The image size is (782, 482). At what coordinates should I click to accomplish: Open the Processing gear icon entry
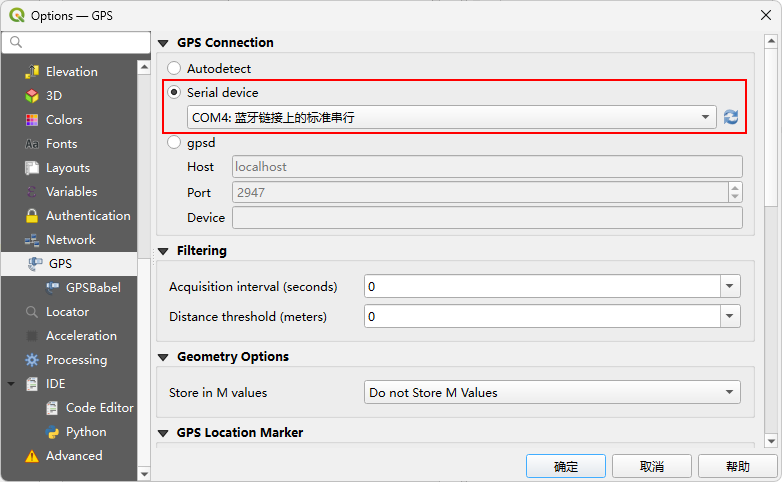point(32,360)
